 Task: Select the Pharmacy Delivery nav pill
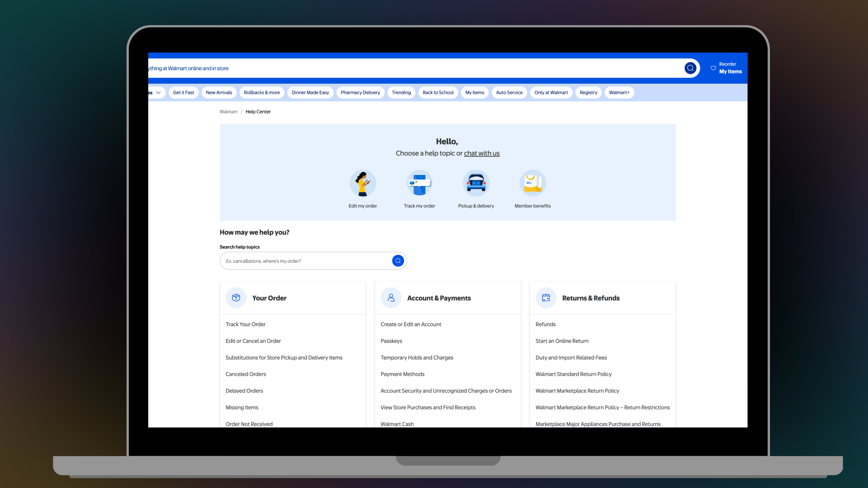click(x=360, y=93)
